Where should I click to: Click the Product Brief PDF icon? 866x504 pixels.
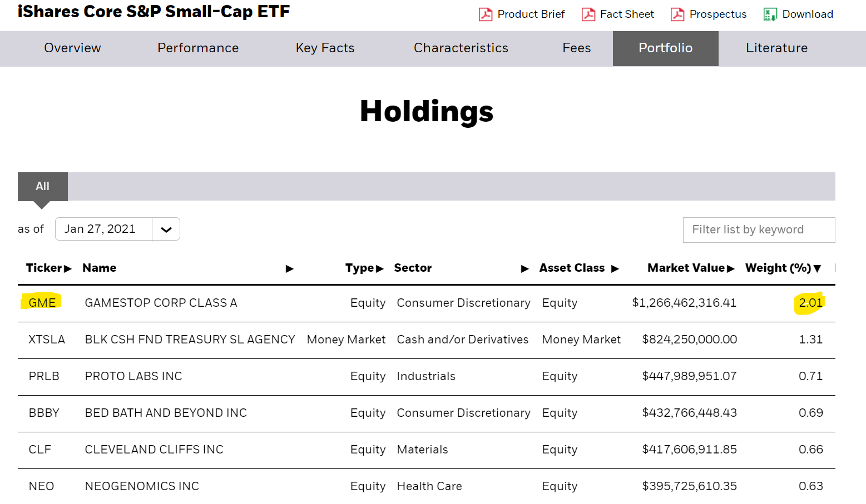point(486,14)
